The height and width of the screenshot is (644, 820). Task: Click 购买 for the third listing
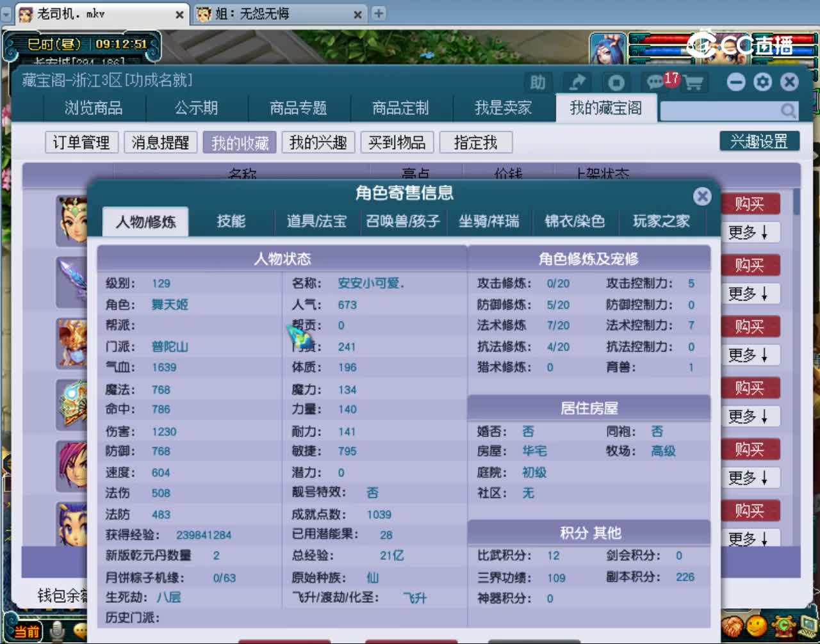point(750,326)
